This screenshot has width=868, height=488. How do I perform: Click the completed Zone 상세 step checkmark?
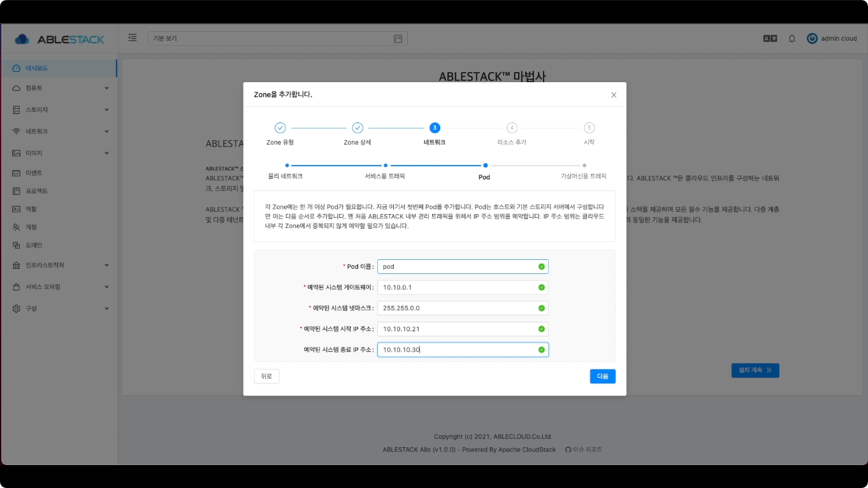pyautogui.click(x=358, y=128)
